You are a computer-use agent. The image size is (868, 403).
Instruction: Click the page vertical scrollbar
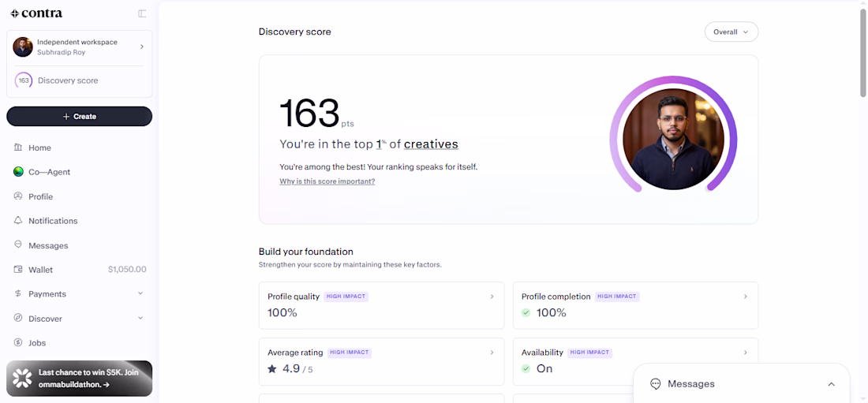pos(863,53)
